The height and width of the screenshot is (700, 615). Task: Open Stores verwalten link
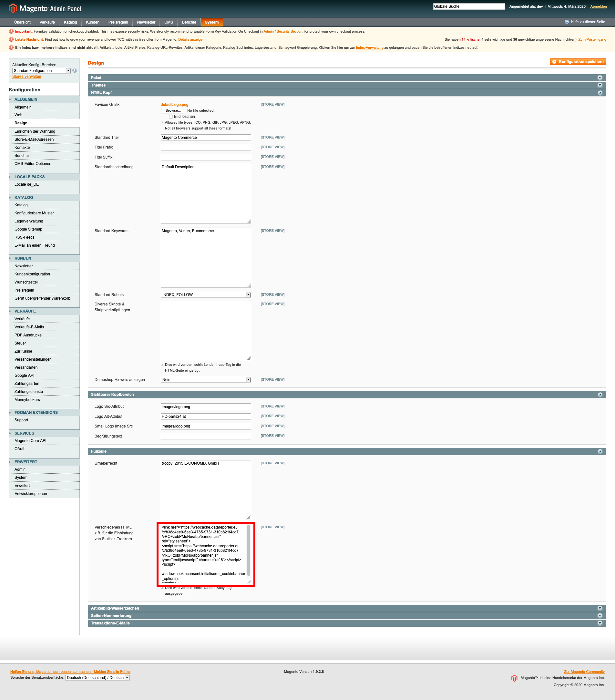[x=27, y=77]
